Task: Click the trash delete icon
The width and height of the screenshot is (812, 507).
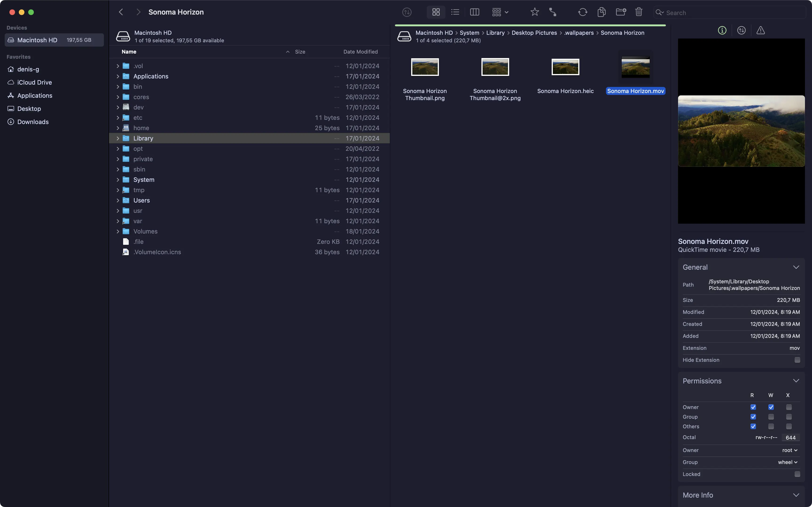Action: [639, 12]
